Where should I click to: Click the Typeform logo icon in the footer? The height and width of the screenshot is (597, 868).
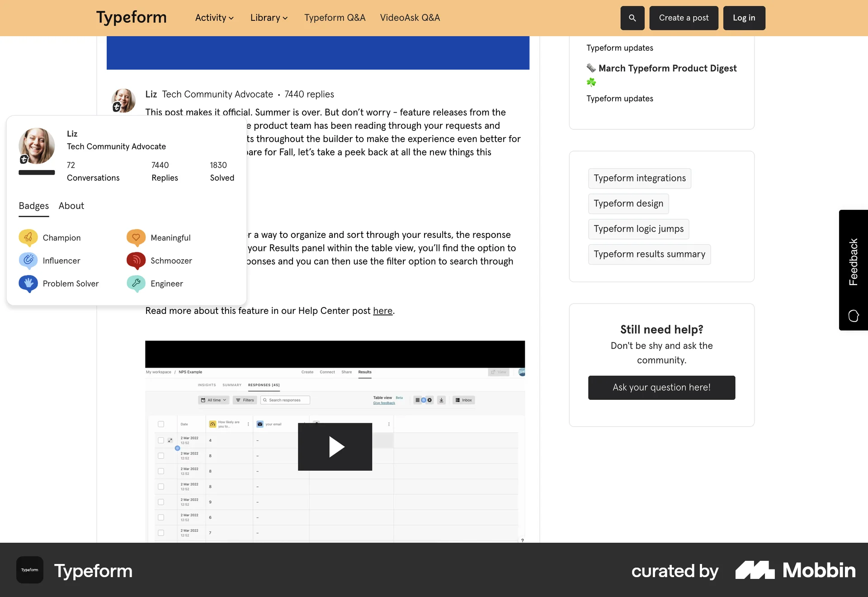pos(29,570)
